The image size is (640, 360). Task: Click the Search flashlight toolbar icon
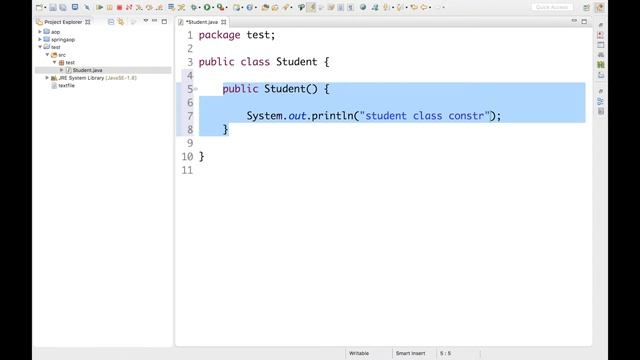(285, 7)
